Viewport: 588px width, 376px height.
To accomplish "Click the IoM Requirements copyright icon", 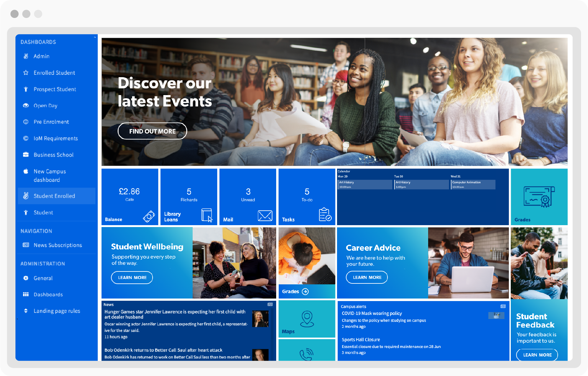I will (x=26, y=138).
